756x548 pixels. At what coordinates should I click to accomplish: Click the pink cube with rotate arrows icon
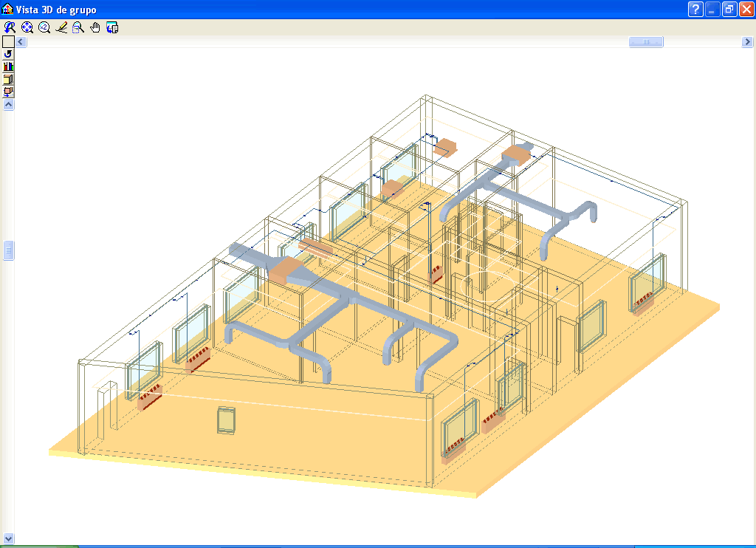(8, 91)
